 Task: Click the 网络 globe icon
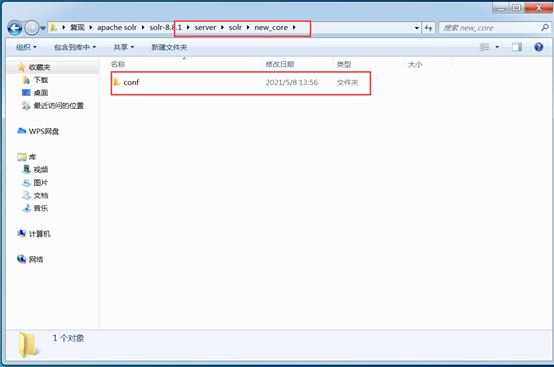(22, 259)
